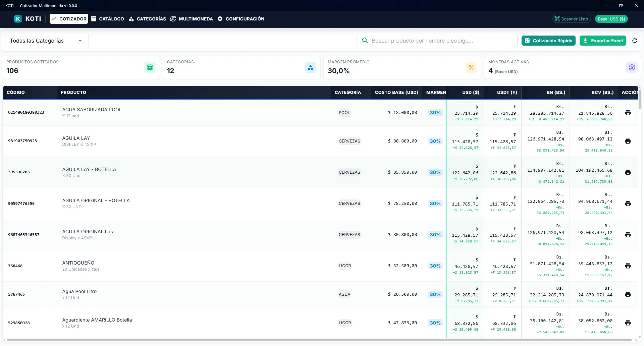Select the POOL category tag
The image size is (644, 346).
[344, 113]
